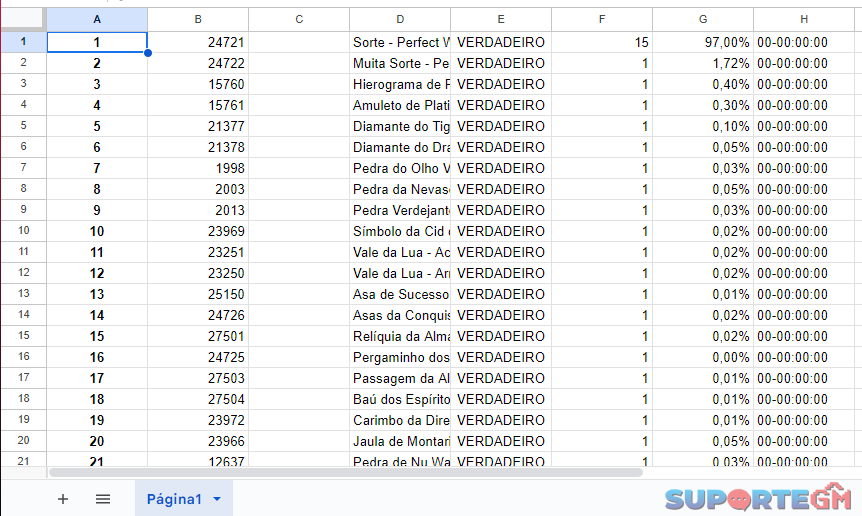
Task: Click the cell with value 24721
Action: click(x=198, y=42)
